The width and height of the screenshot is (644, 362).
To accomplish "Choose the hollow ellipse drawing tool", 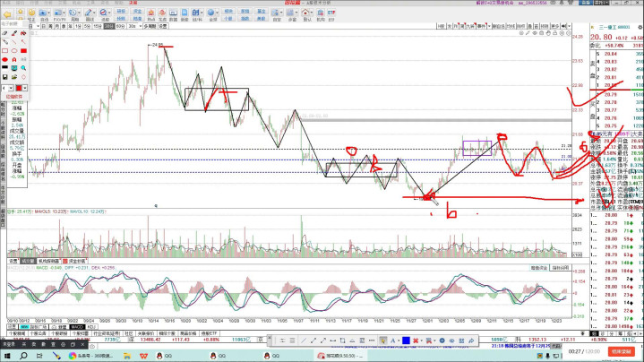I will point(14,50).
